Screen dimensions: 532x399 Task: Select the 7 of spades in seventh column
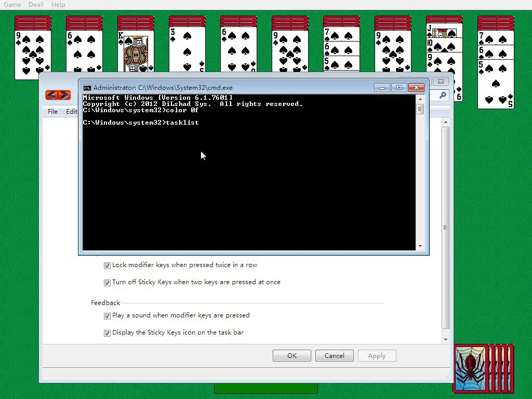[x=341, y=34]
